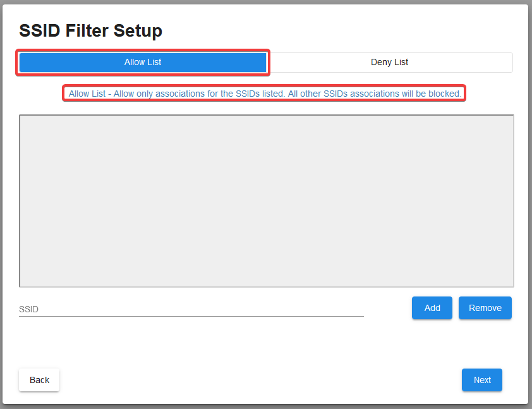Select Allow List filtering mode
Screen dimensions: 532x409
143,63
